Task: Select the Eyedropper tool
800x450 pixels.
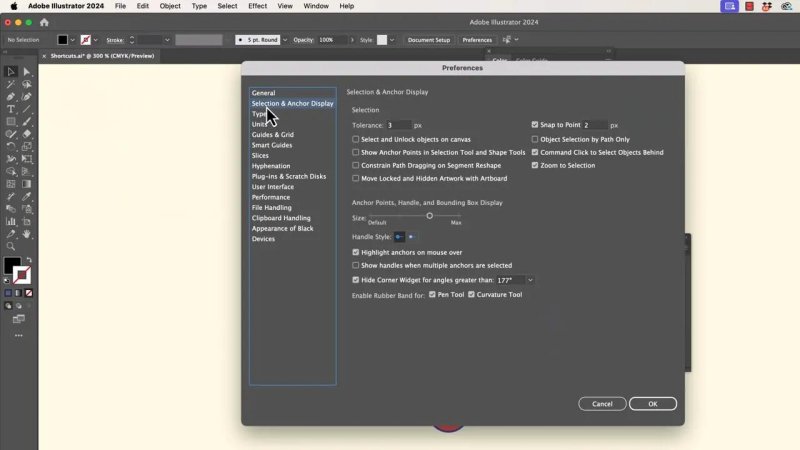Action: point(27,196)
